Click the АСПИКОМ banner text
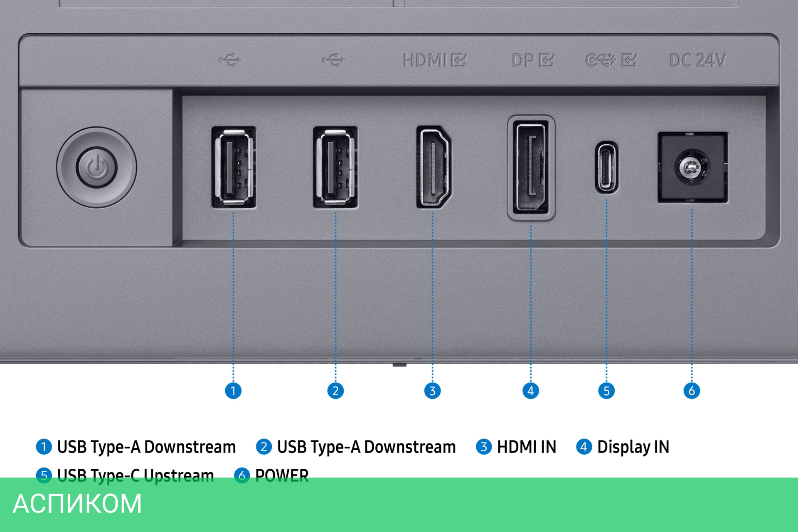 77,504
